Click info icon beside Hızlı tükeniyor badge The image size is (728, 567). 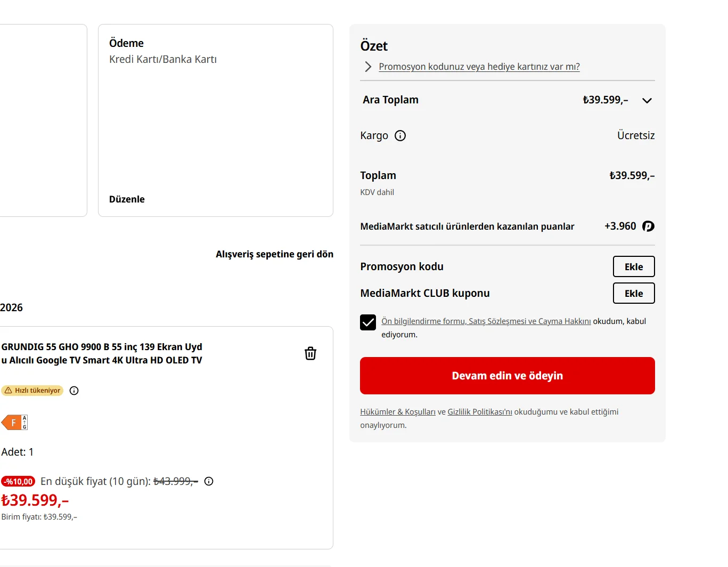[x=74, y=391]
